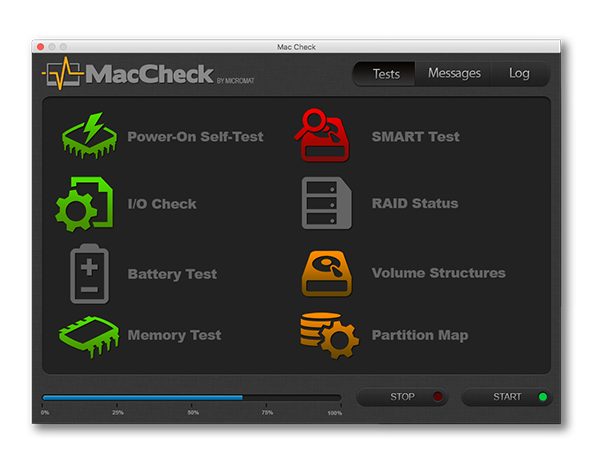Click the "Partition Map" label
The height and width of the screenshot is (476, 600).
click(420, 335)
